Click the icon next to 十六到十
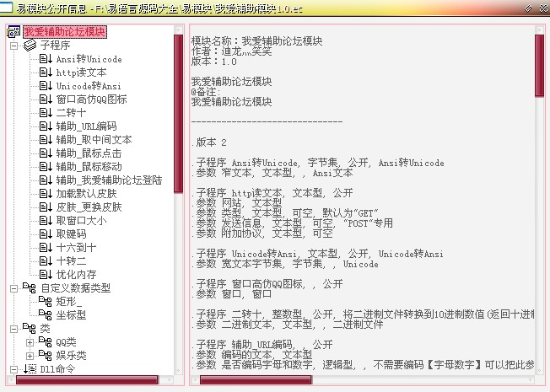This screenshot has height=392, width=550. click(46, 248)
